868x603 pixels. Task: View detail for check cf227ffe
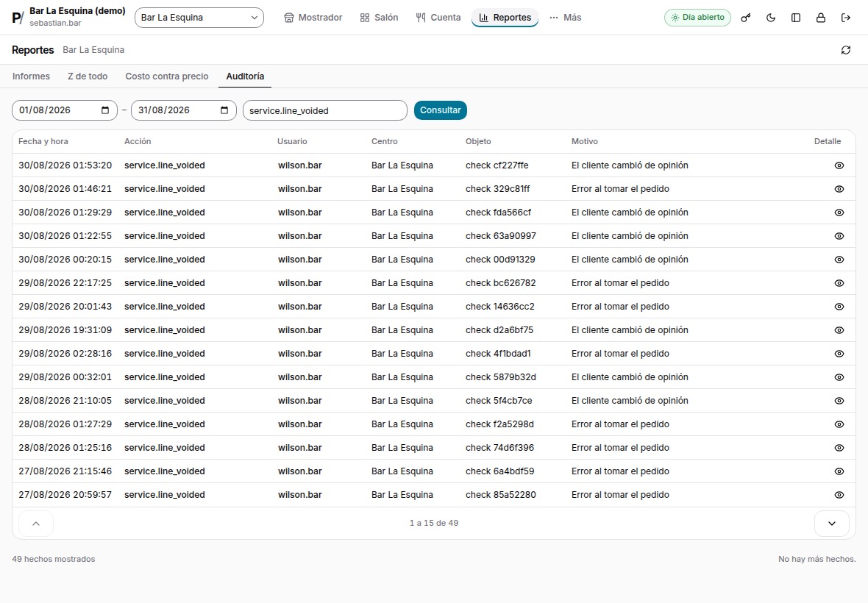(x=839, y=165)
